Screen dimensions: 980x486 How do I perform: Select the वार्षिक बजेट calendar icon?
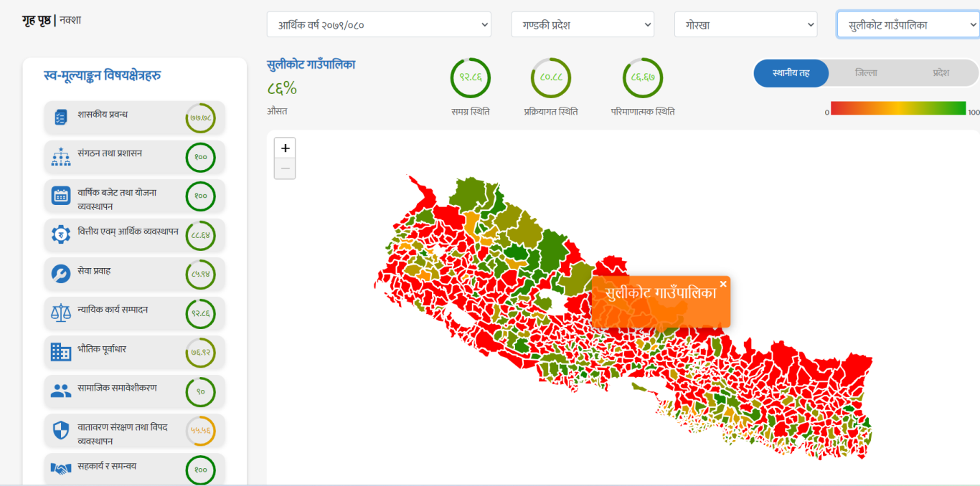point(61,195)
